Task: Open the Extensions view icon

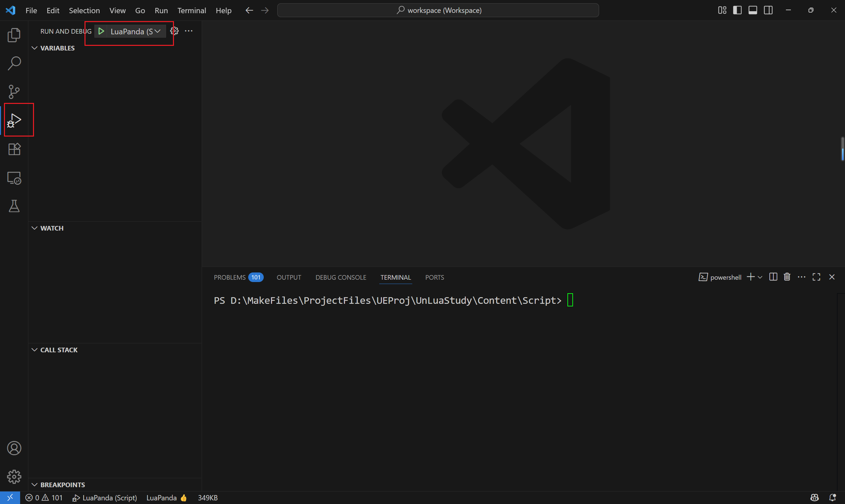Action: 14,149
